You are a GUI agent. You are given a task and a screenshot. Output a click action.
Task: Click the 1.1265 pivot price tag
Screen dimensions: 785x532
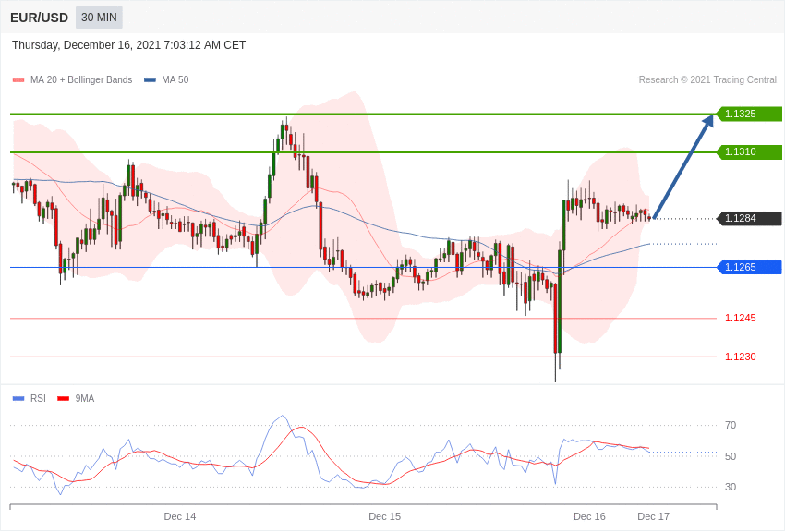click(750, 267)
